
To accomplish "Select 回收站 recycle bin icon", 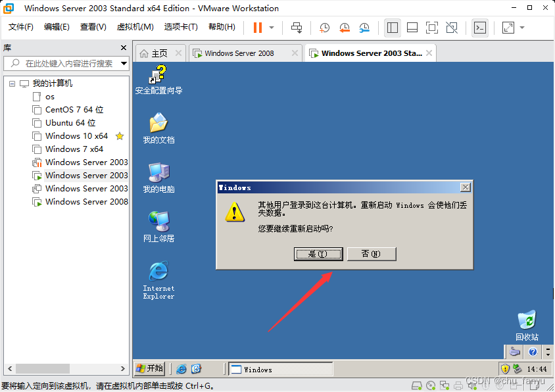I will coord(527,326).
